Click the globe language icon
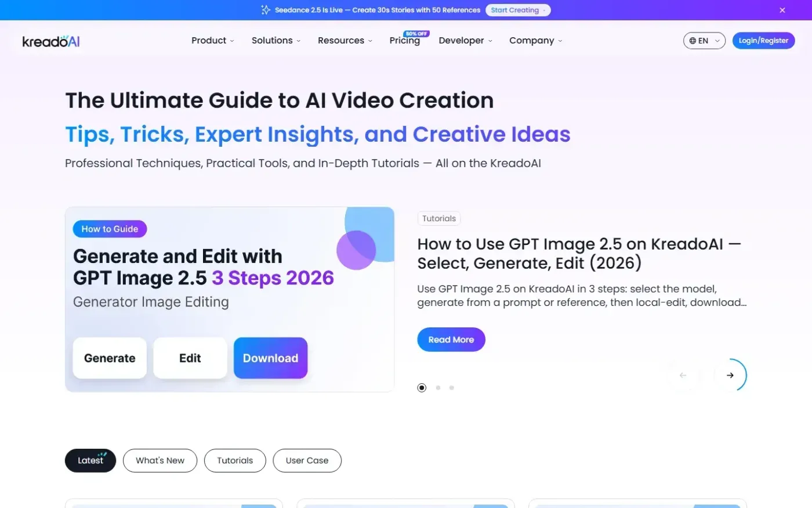The image size is (812, 508). (693, 41)
